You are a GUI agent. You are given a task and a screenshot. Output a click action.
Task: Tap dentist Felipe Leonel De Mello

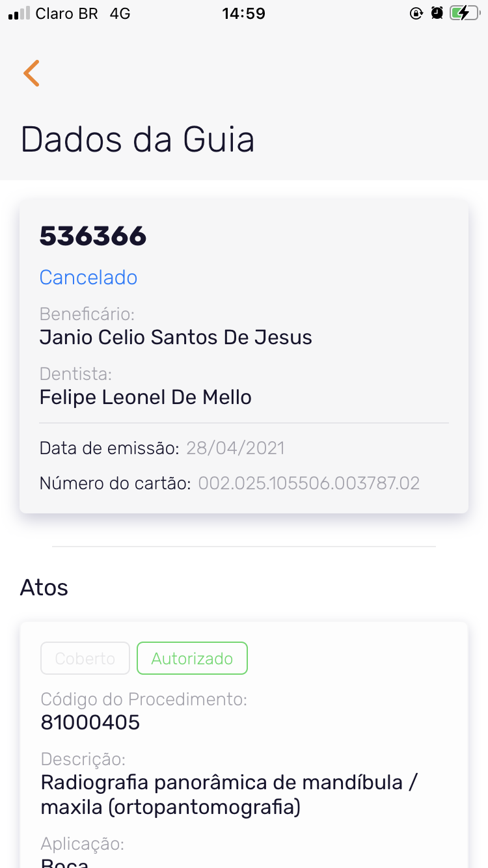[146, 397]
